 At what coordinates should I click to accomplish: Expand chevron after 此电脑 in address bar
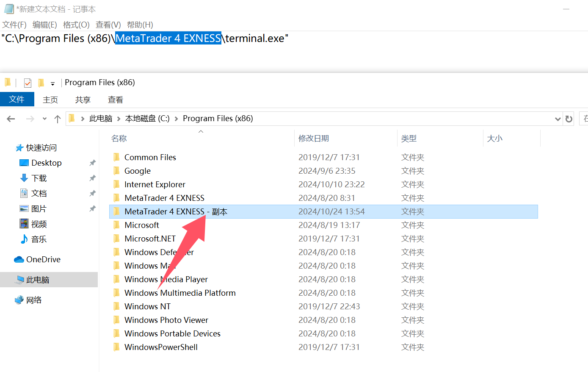[x=119, y=119]
